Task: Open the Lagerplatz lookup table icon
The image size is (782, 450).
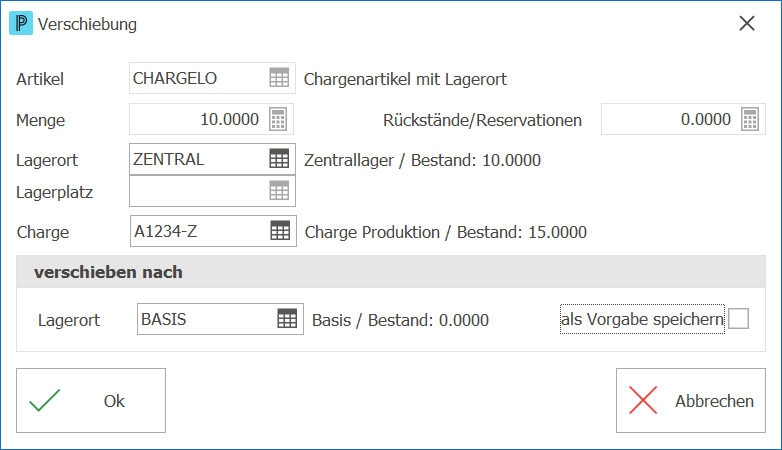Action: pos(279,191)
